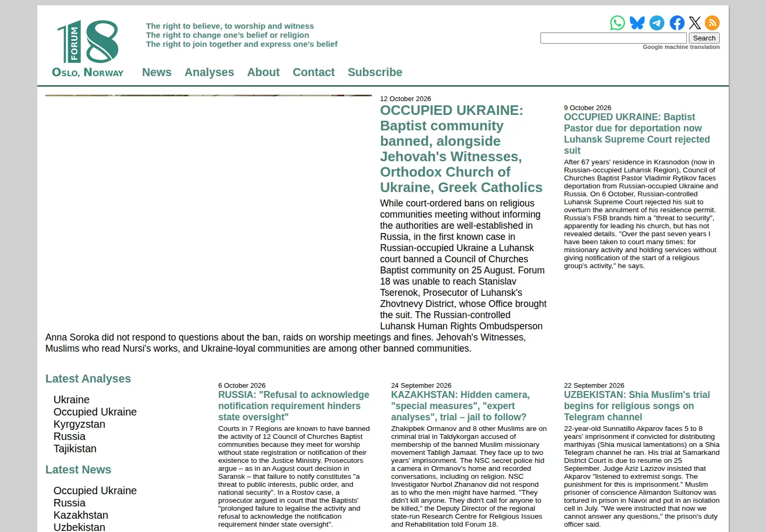Open the WhatsApp channel icon

(x=618, y=23)
